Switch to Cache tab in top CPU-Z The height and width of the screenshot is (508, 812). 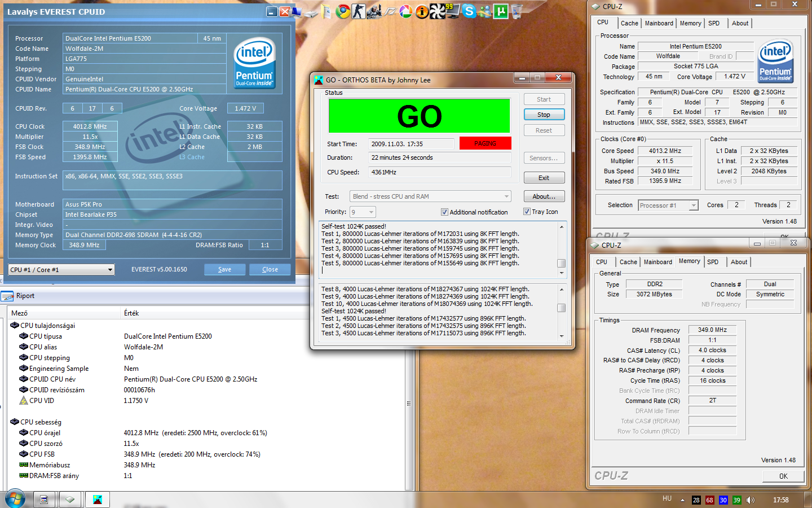pyautogui.click(x=629, y=23)
